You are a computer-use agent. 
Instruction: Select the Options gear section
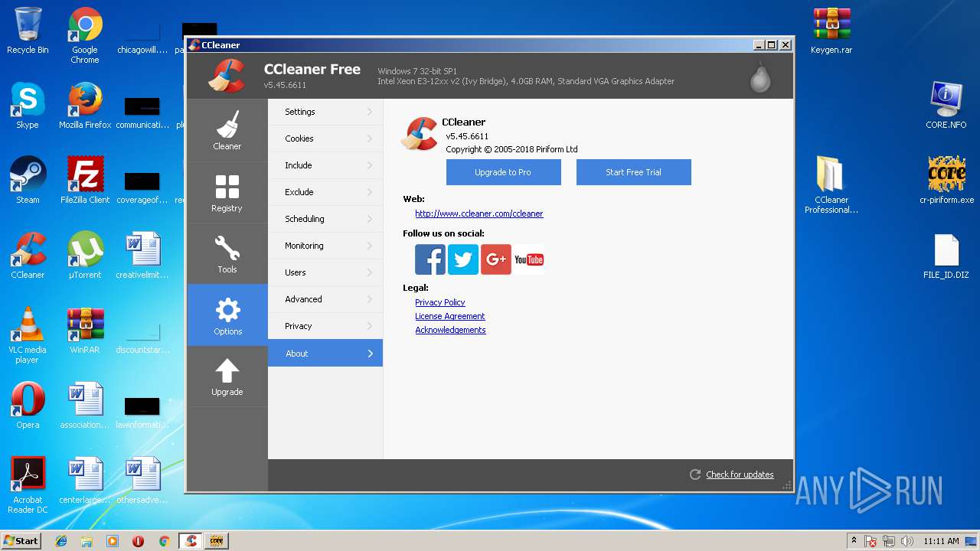[227, 315]
